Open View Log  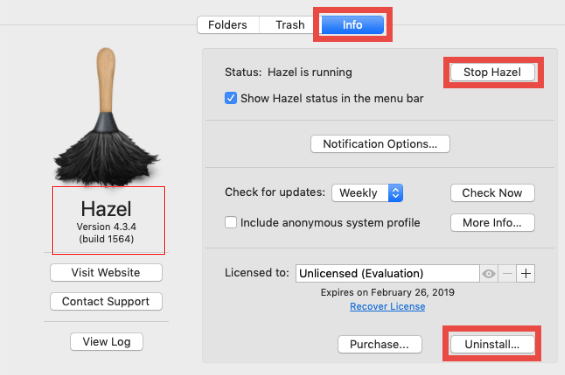[x=107, y=341]
